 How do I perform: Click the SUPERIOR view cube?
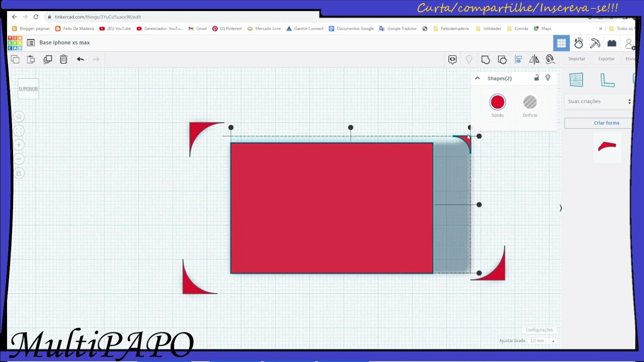(x=28, y=89)
